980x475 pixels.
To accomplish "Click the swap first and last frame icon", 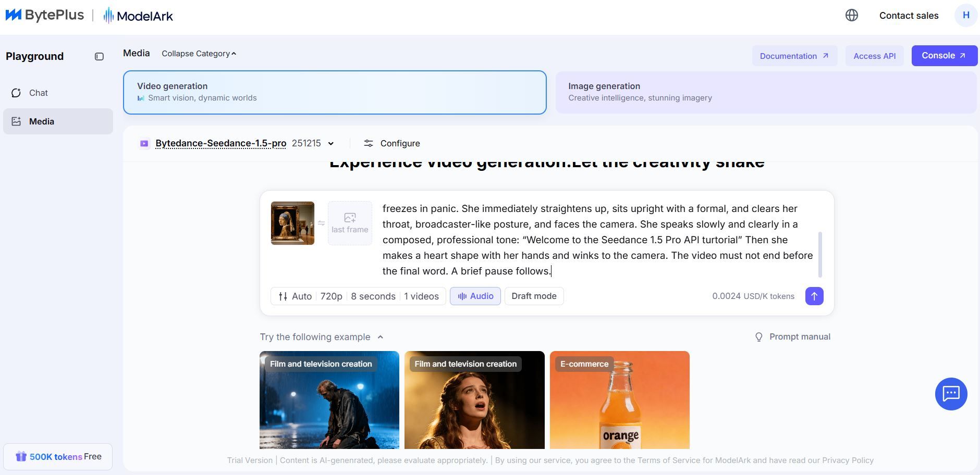I will 321,223.
